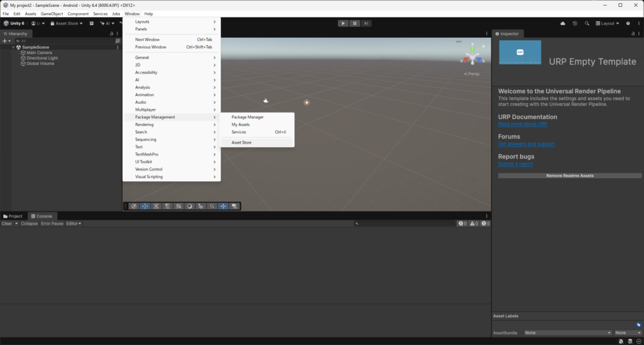Toggle the Hierarchy panel lock icon
The width and height of the screenshot is (644, 345).
112,34
